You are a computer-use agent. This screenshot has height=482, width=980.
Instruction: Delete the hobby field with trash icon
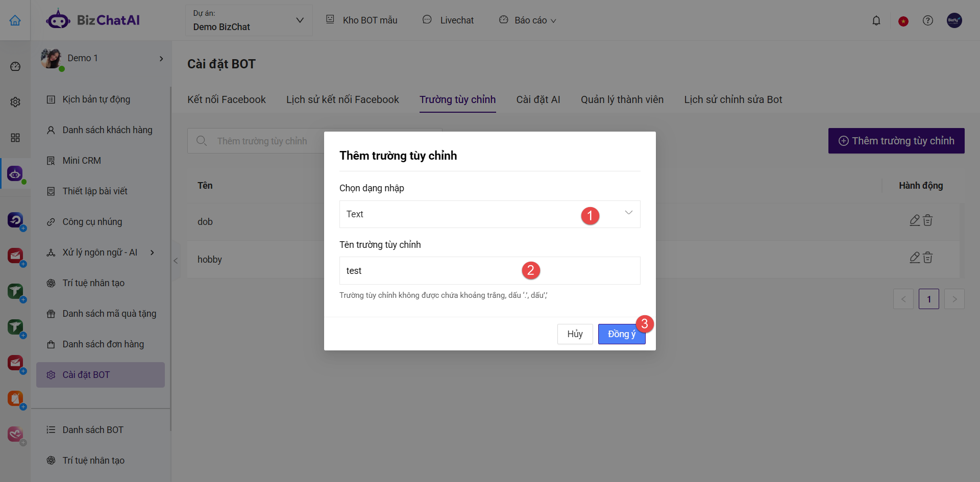928,258
